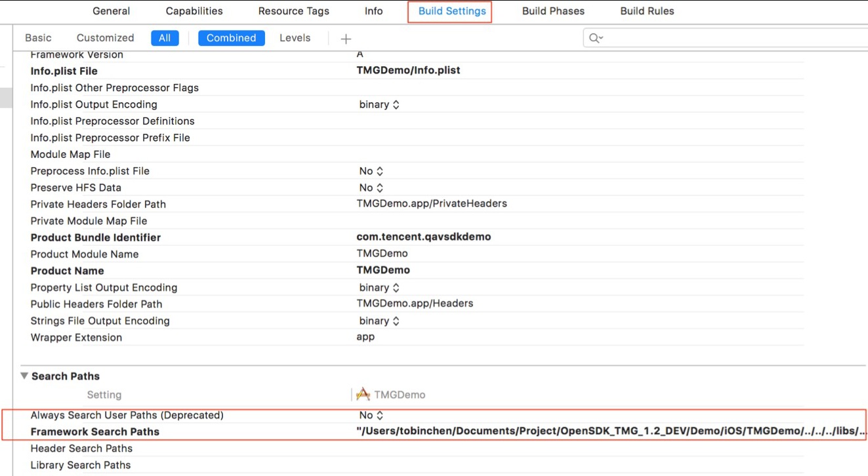Filter to Customized settings
The image size is (868, 476).
pyautogui.click(x=105, y=38)
